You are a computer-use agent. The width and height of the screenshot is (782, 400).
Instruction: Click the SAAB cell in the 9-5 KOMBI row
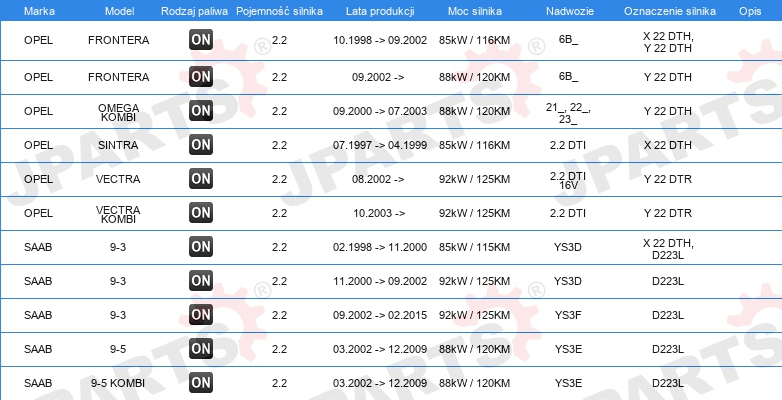pos(38,383)
